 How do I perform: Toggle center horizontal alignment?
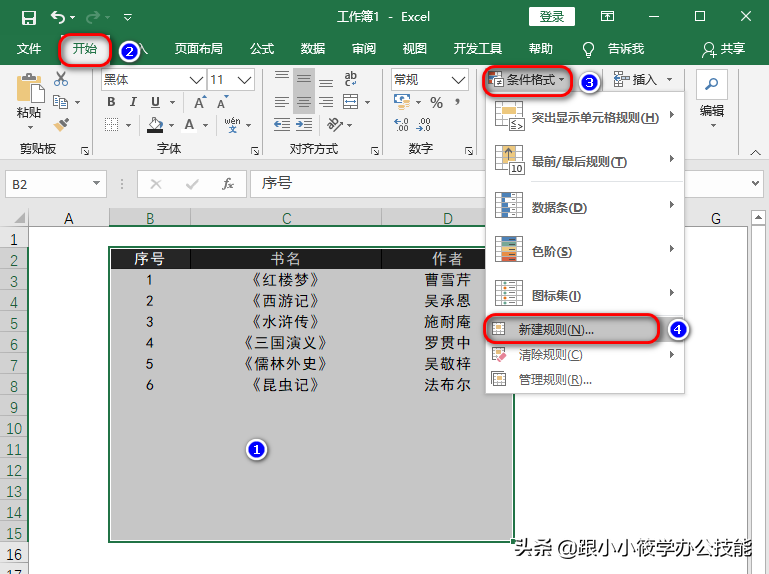point(304,102)
